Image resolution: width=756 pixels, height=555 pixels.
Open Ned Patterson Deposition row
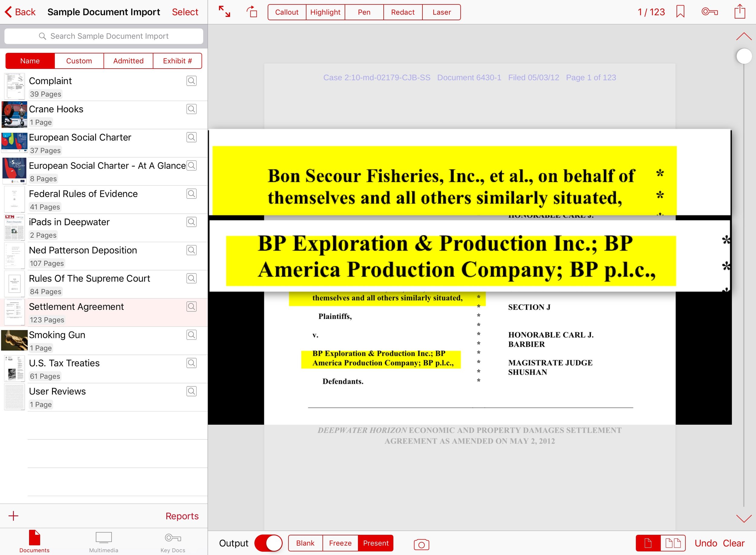point(104,256)
